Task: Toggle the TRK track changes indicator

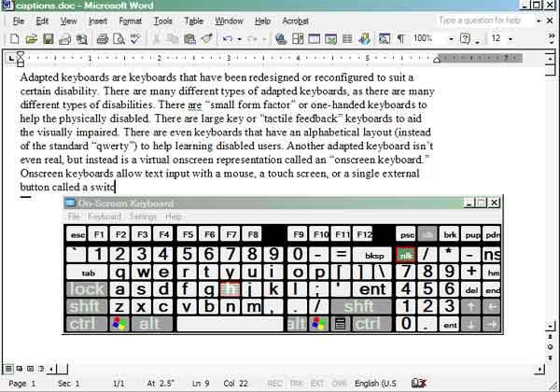Action: click(297, 384)
